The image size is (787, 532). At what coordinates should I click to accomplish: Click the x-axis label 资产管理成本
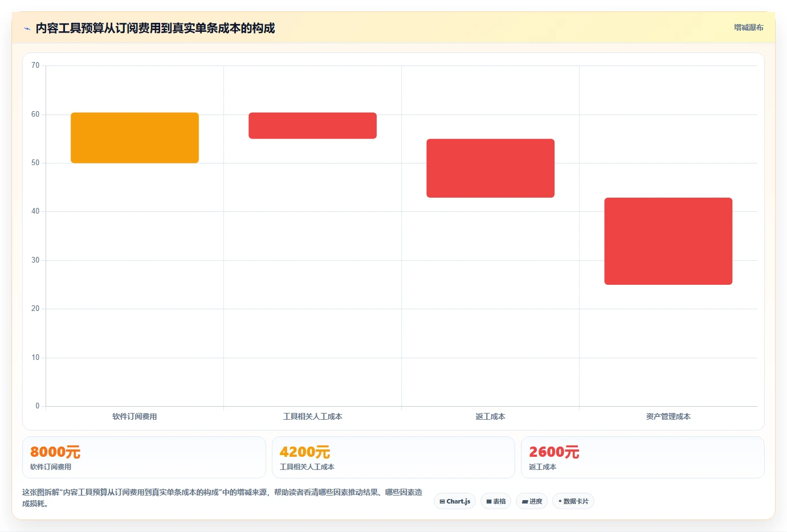coord(668,416)
